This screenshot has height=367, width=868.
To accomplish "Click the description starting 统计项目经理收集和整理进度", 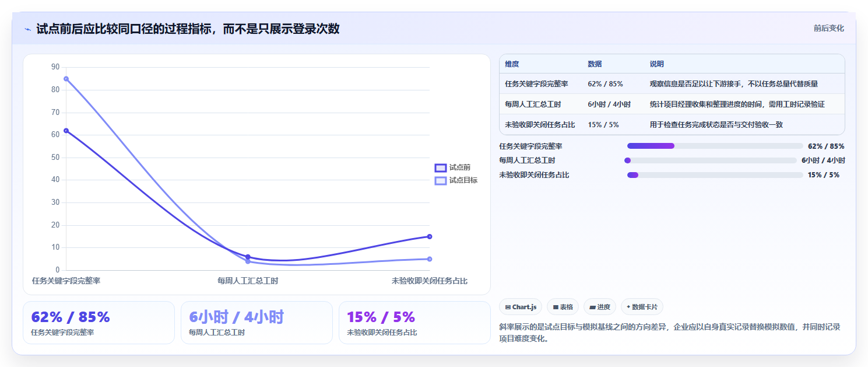I will [x=737, y=104].
